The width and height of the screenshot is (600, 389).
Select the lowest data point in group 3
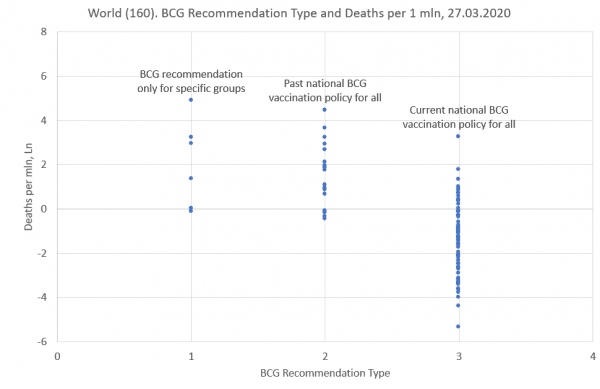pyautogui.click(x=458, y=326)
